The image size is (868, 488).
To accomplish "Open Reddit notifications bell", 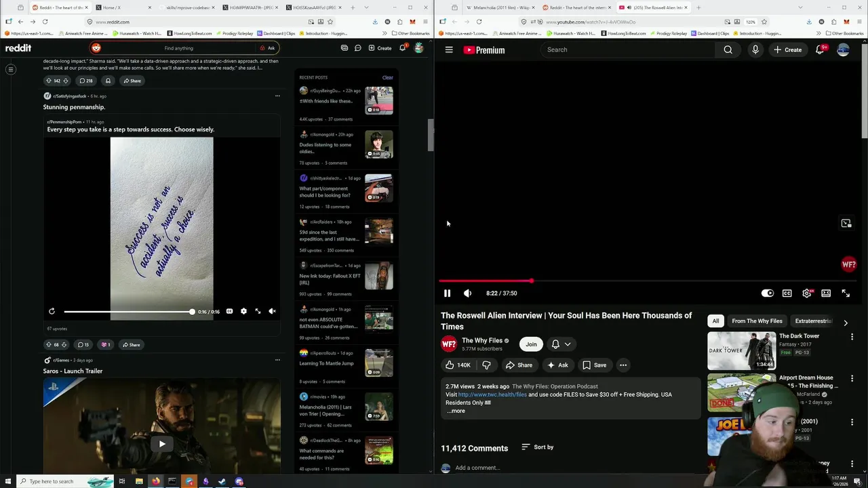I will coord(403,48).
